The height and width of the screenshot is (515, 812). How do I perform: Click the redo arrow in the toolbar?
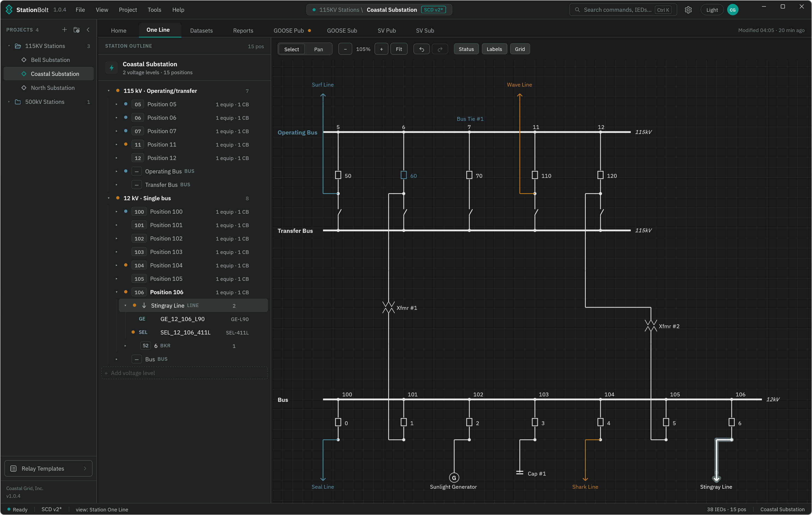(x=440, y=49)
